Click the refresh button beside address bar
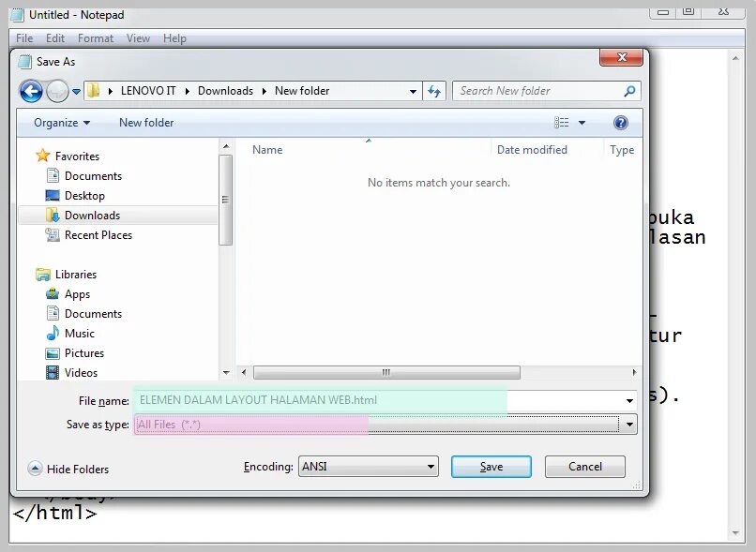 [x=434, y=91]
